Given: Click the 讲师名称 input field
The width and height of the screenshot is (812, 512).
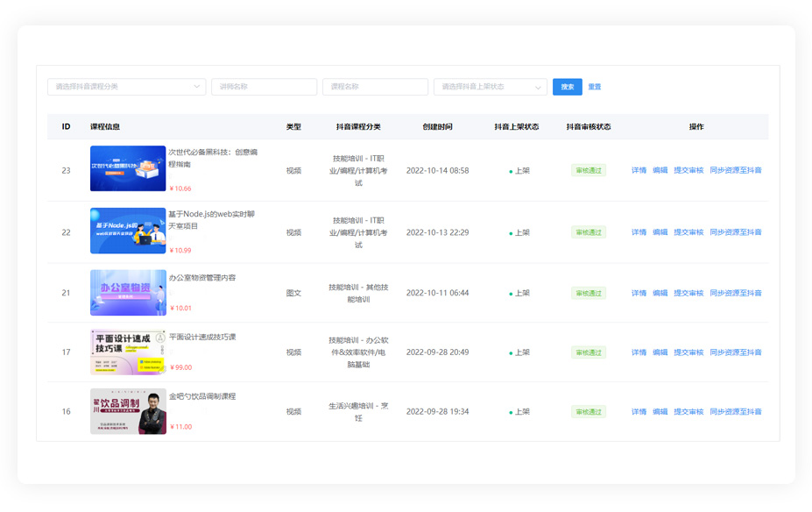Looking at the screenshot, I should 264,87.
